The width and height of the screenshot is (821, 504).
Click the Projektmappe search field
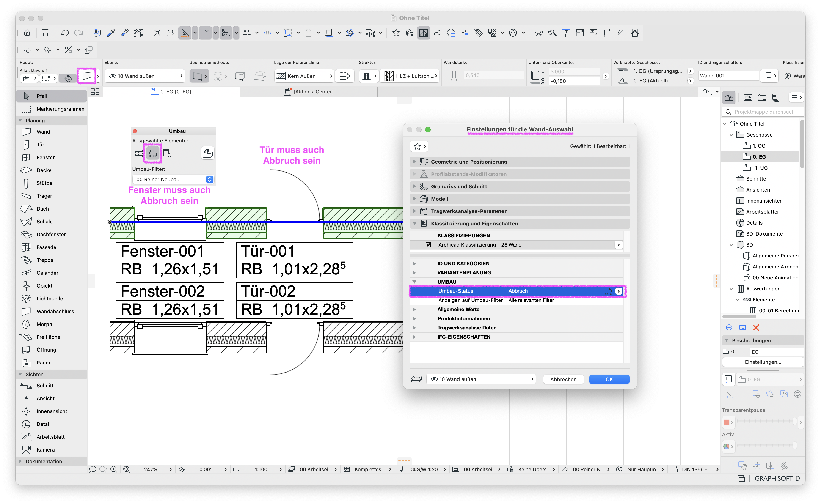click(763, 112)
